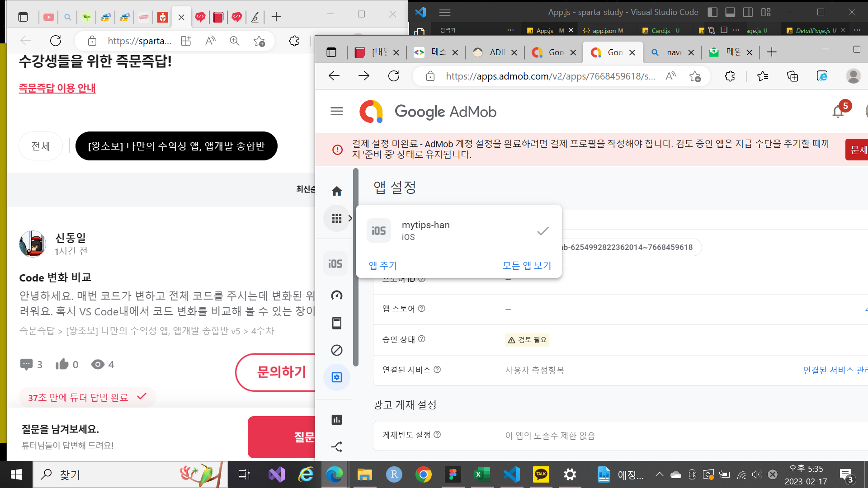Open the apps grid icon in AdMob sidebar

tap(336, 219)
